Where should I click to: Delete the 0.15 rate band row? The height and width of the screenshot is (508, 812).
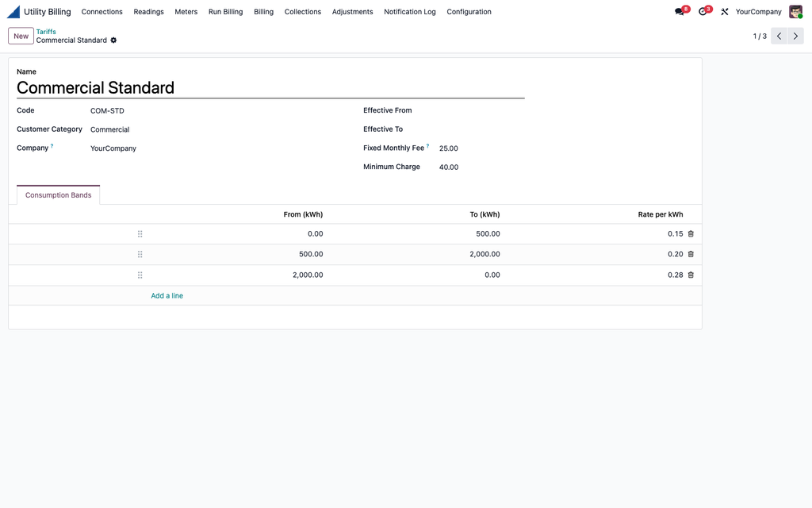[691, 234]
